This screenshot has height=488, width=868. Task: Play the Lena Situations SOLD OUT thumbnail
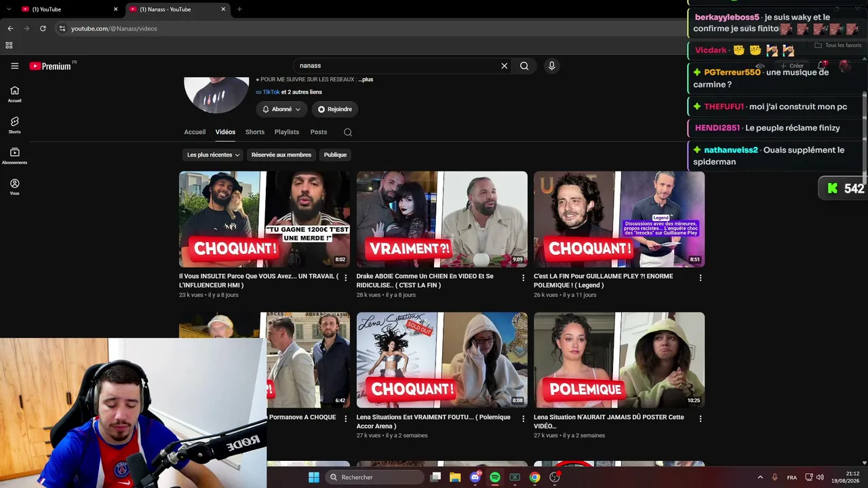point(442,360)
